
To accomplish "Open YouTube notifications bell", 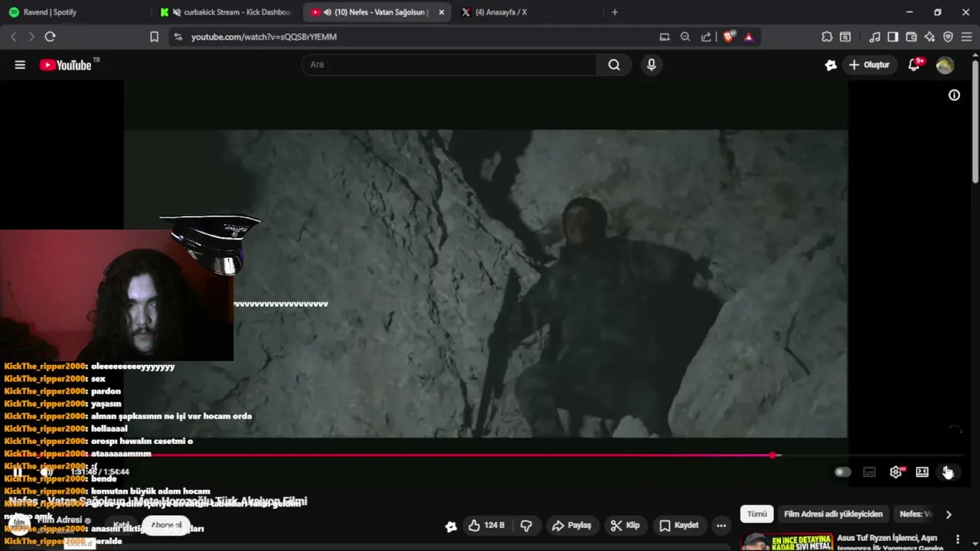I will (x=914, y=65).
